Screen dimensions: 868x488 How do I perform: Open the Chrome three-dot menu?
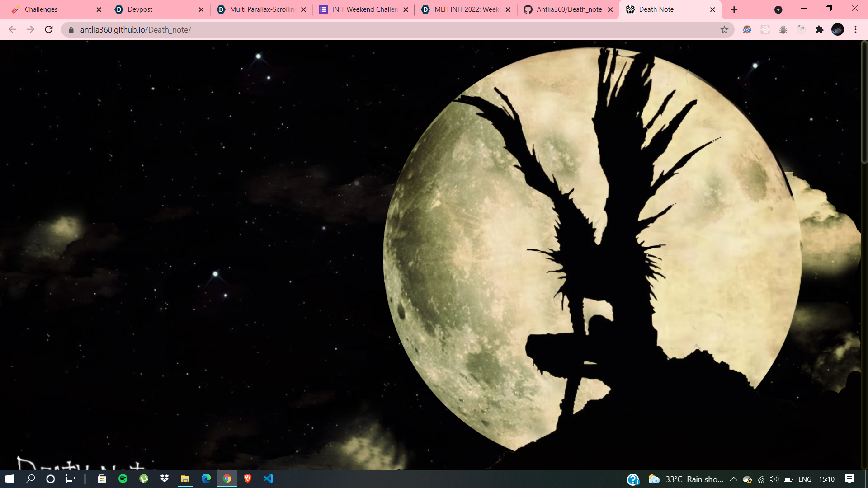tap(855, 30)
